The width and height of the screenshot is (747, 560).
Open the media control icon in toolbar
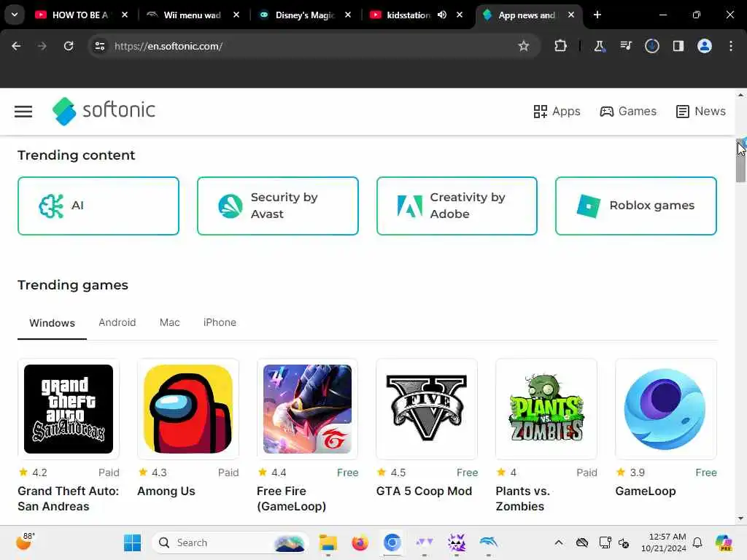point(625,46)
